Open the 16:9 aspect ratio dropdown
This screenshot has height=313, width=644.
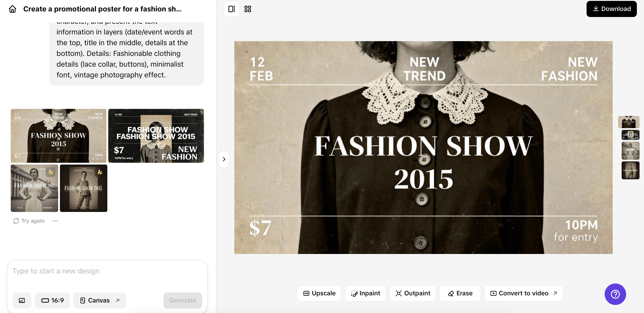pos(52,300)
